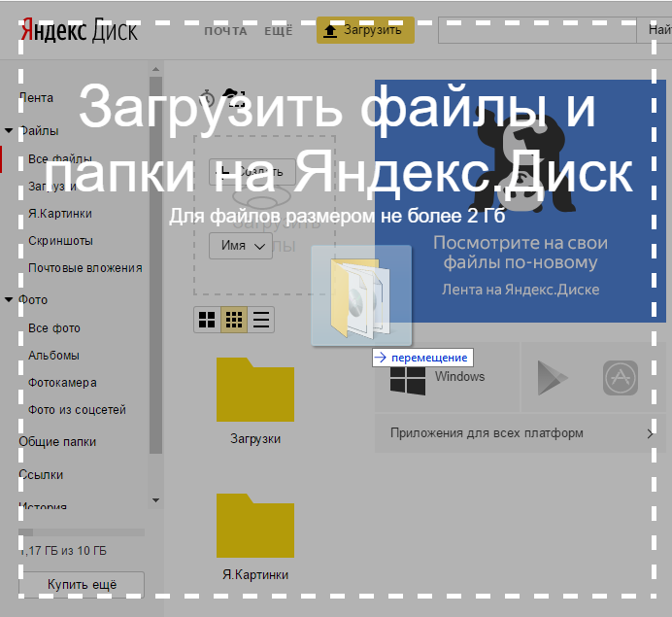Click the chevron beside Приложения для всех платформ
The height and width of the screenshot is (617, 672).
(x=650, y=433)
